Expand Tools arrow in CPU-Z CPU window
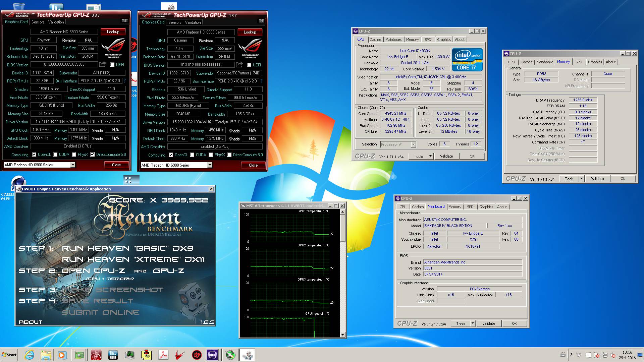This screenshot has height=362, width=644. click(431, 156)
